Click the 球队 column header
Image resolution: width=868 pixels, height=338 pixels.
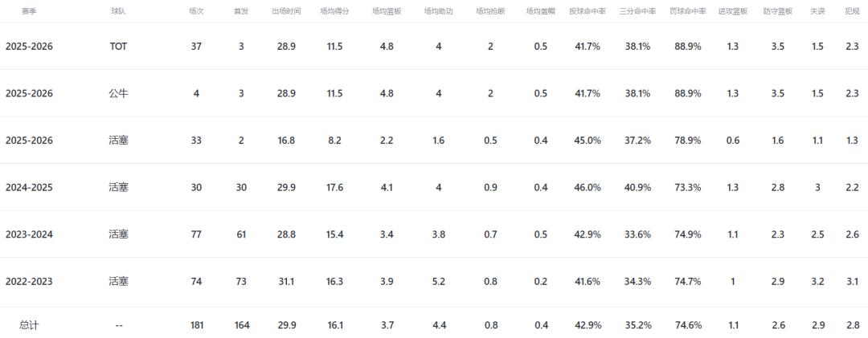[118, 12]
